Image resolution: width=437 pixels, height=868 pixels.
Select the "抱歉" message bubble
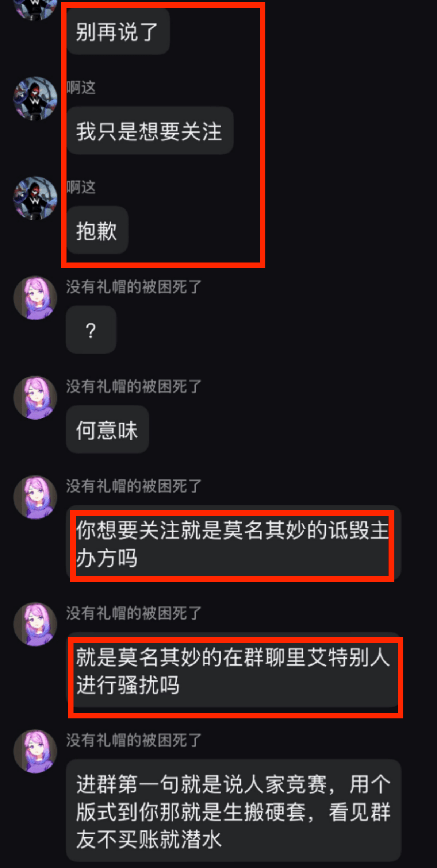pos(97,230)
